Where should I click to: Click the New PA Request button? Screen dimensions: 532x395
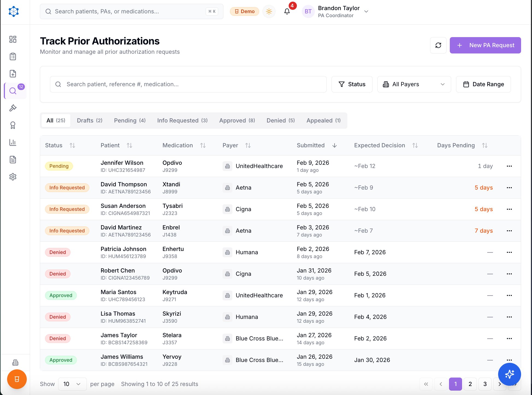pyautogui.click(x=485, y=45)
